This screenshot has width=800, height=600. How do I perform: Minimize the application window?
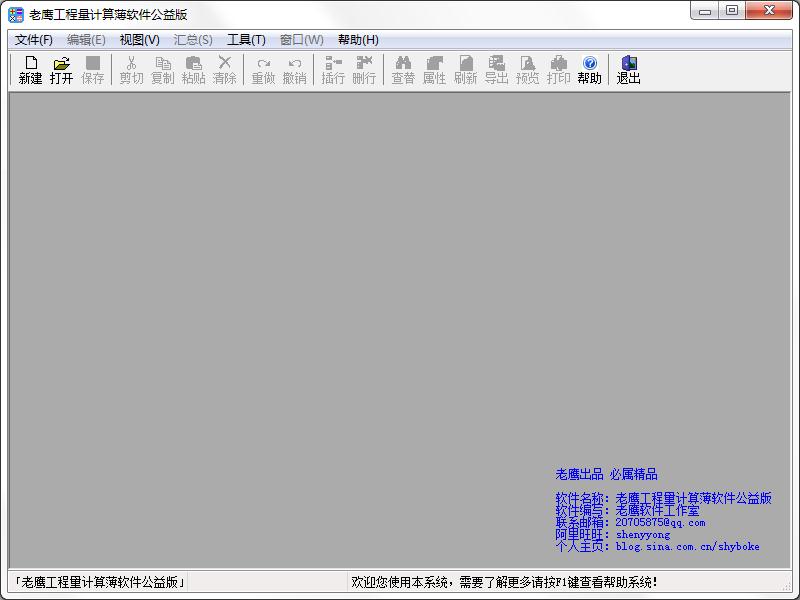705,11
